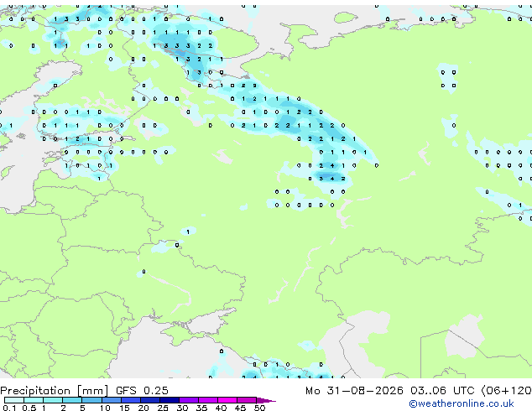Click the 'GFS 0.25' model label
Screen dimensions: 532x411
pos(142,391)
